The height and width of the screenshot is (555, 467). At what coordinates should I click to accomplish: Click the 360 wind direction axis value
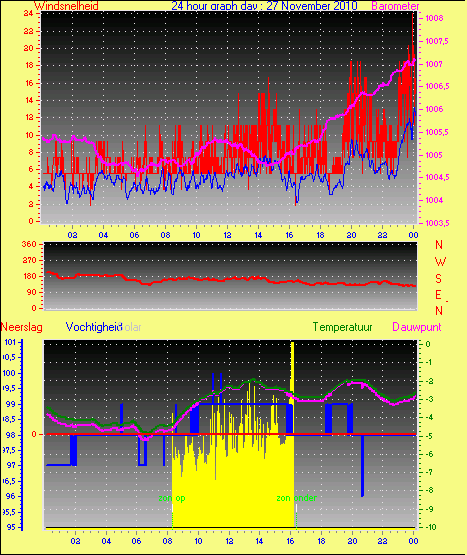pos(29,244)
